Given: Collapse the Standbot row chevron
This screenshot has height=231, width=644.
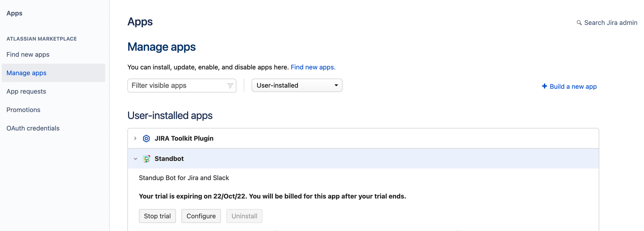Looking at the screenshot, I should (x=135, y=159).
